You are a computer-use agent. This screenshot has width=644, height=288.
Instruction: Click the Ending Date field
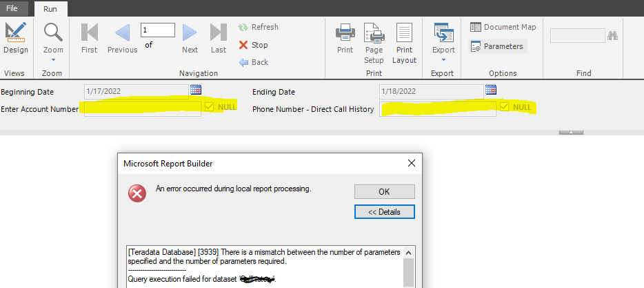[x=431, y=91]
